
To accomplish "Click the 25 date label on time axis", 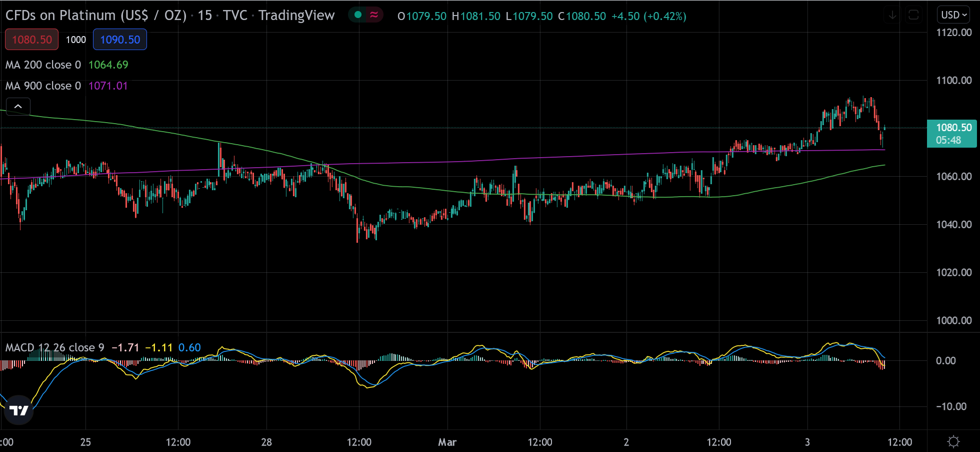I will pos(85,442).
